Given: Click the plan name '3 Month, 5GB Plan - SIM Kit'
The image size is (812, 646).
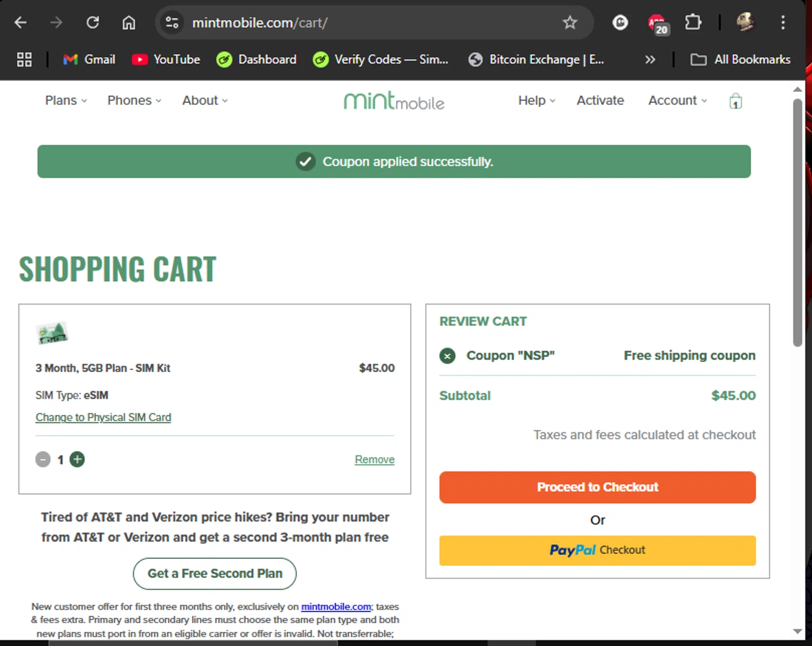Looking at the screenshot, I should (103, 368).
